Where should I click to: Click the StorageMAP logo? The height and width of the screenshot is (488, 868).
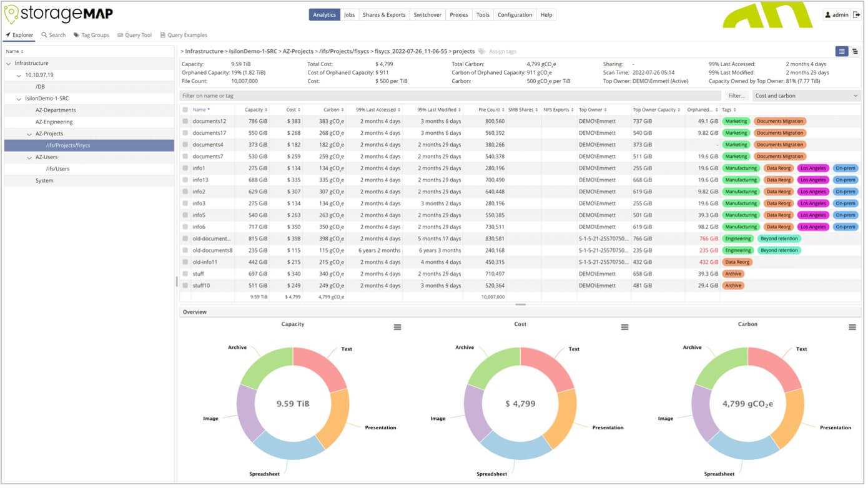59,14
